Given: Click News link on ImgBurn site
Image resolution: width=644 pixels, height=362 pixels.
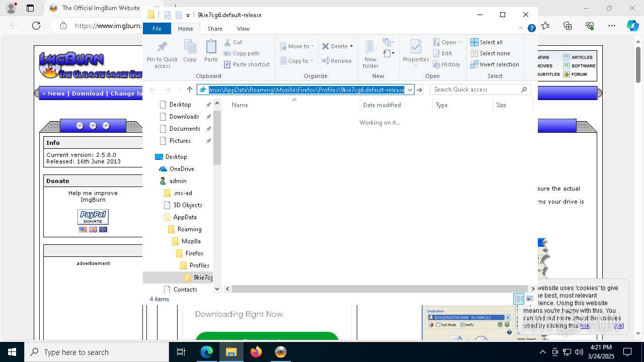Looking at the screenshot, I should click(x=56, y=94).
